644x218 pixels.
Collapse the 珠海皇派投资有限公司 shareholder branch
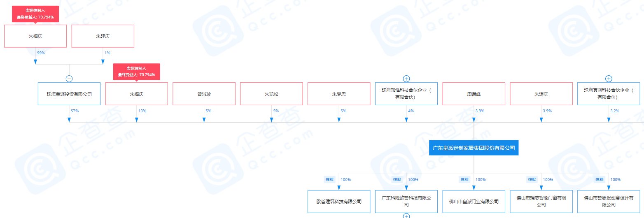(69, 79)
